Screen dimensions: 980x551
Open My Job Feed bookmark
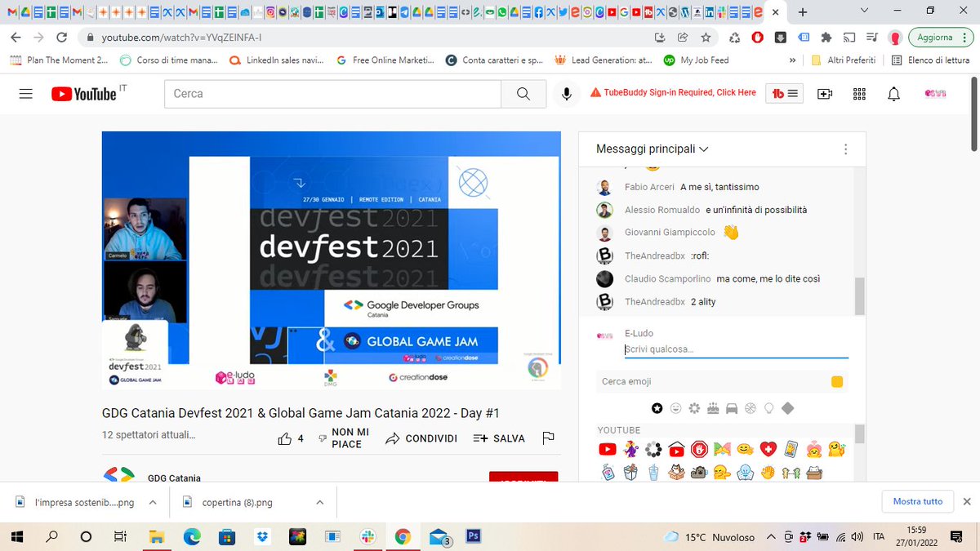696,60
